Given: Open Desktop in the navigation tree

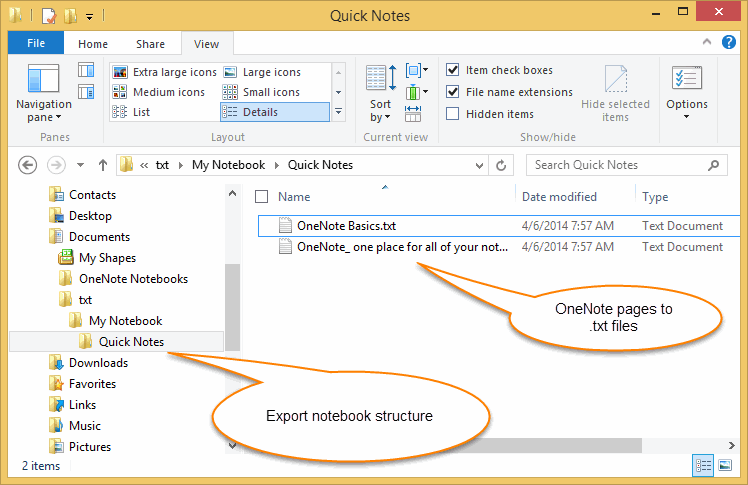Looking at the screenshot, I should pos(81,216).
